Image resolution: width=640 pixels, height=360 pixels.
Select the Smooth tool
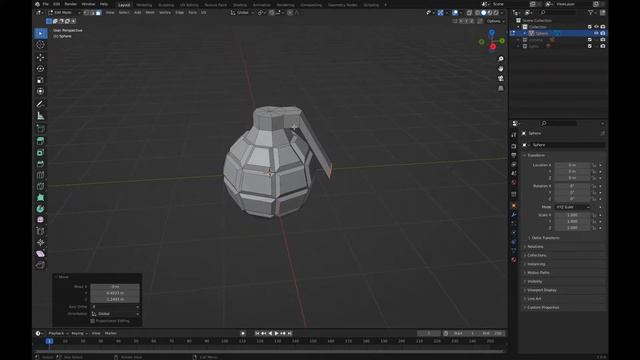coord(40,220)
